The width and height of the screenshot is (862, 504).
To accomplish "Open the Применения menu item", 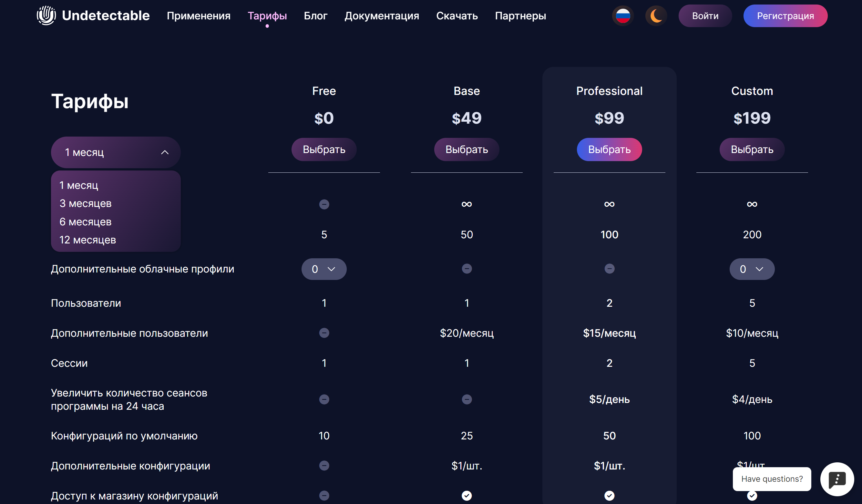I will click(x=199, y=16).
